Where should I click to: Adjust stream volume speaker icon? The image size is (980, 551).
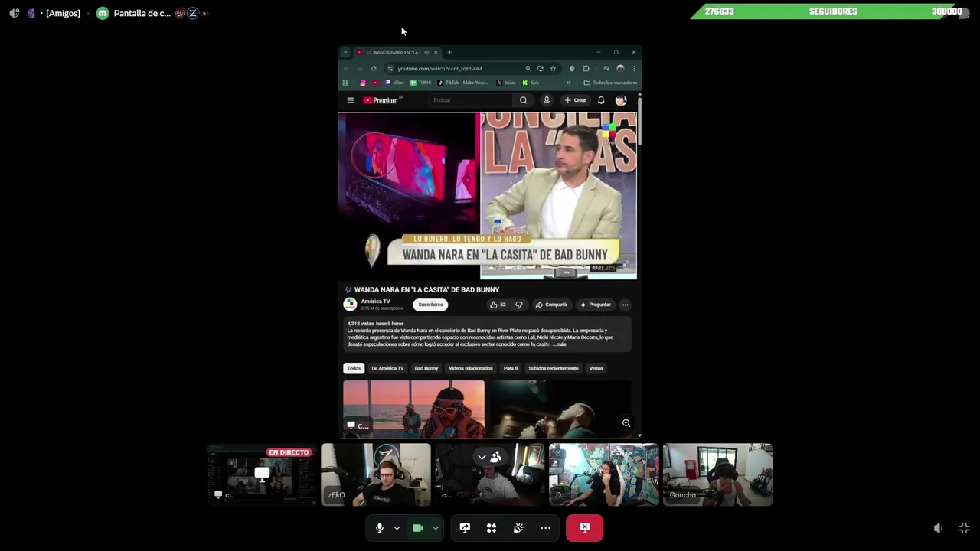click(938, 528)
